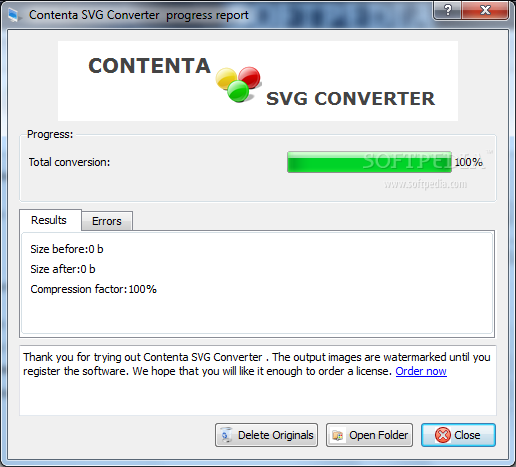Image resolution: width=516 pixels, height=467 pixels.
Task: Click the app icon in the title bar
Action: coord(14,15)
